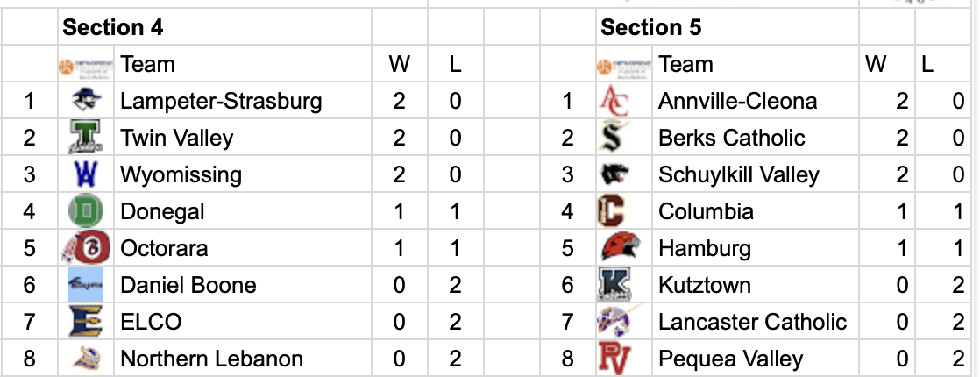
Task: Select the Northern Lebanon name cell
Action: pyautogui.click(x=211, y=359)
